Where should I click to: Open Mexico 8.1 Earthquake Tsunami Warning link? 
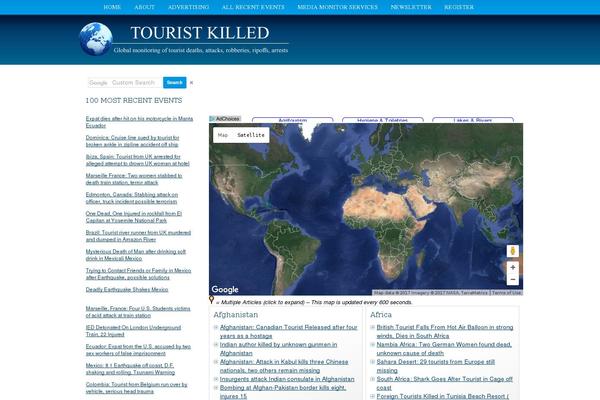(130, 369)
